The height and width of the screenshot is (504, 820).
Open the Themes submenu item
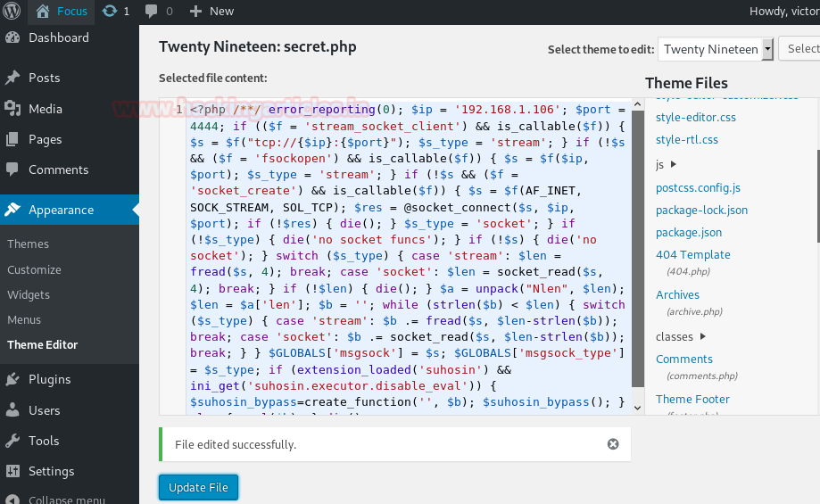(x=29, y=244)
